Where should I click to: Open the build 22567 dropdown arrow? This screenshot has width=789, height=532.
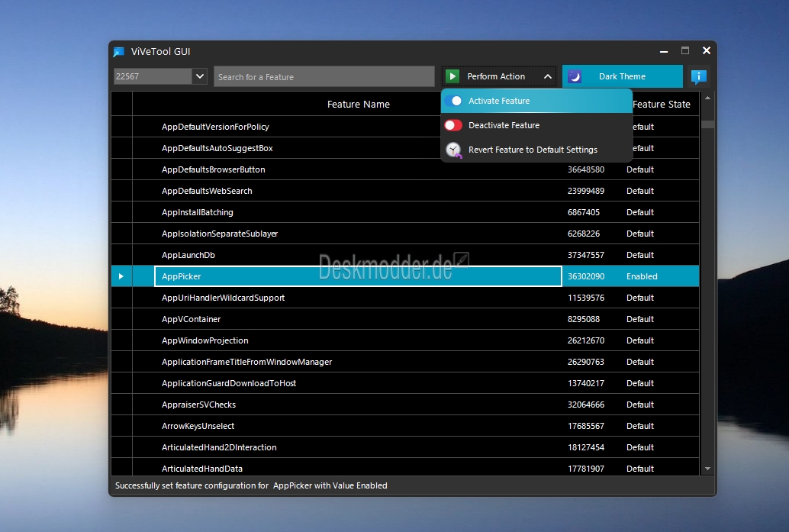200,76
